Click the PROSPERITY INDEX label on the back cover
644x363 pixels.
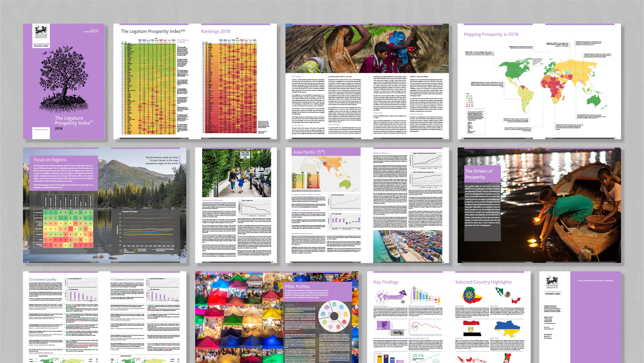click(x=553, y=294)
